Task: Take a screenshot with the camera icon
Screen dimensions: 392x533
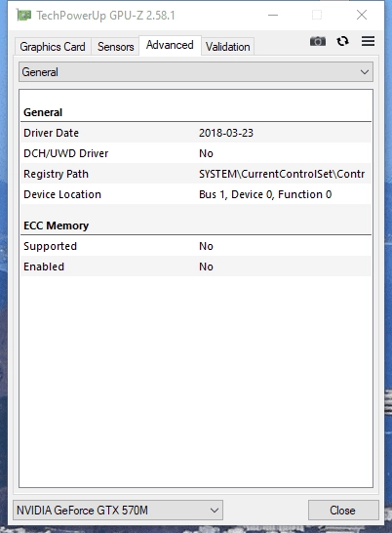Action: (x=318, y=41)
